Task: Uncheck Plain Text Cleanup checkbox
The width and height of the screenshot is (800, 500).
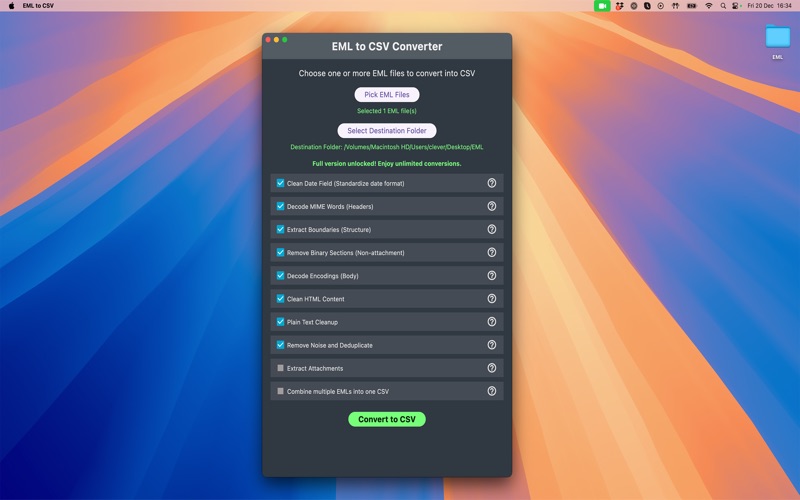Action: point(280,322)
